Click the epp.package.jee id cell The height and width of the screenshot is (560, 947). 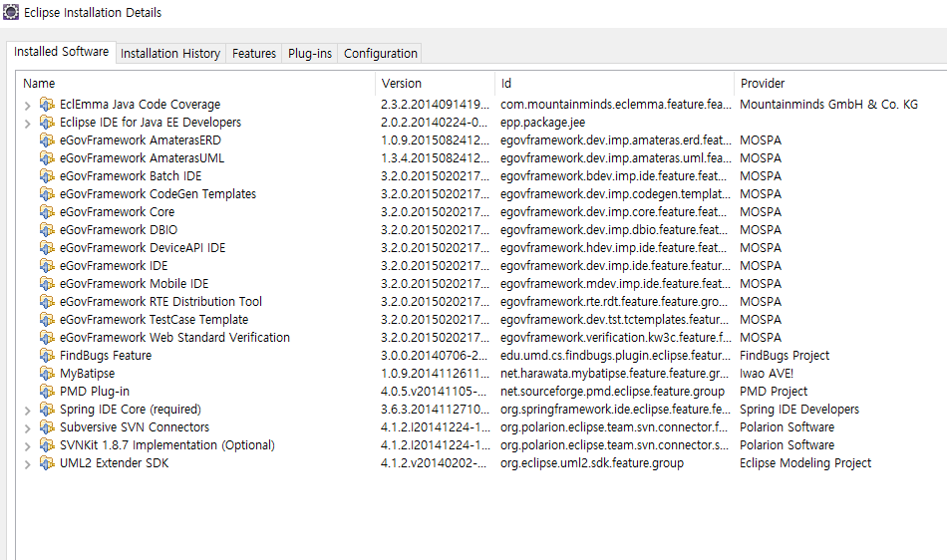pyautogui.click(x=542, y=123)
